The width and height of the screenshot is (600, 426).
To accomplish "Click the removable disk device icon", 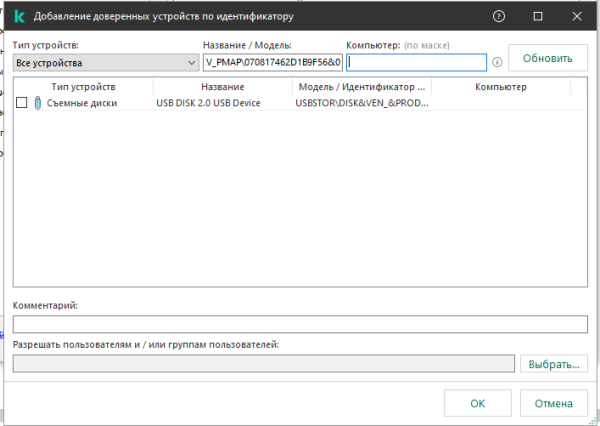I will coord(37,103).
